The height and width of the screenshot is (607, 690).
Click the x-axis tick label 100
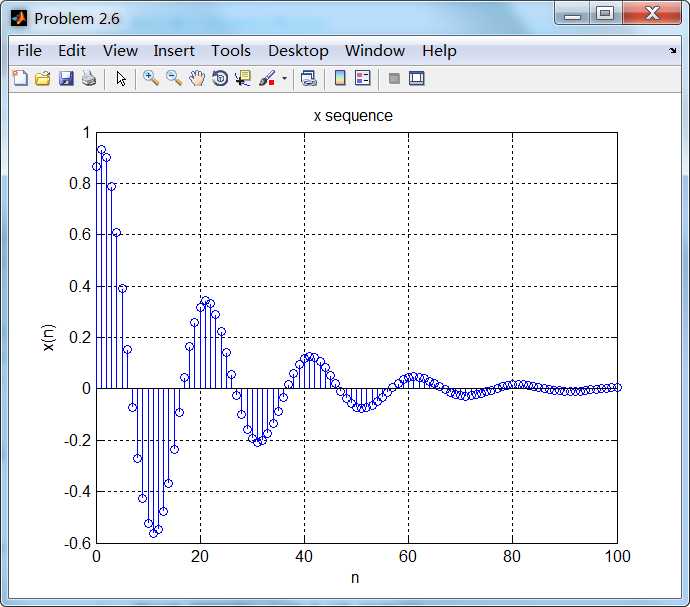coord(617,556)
